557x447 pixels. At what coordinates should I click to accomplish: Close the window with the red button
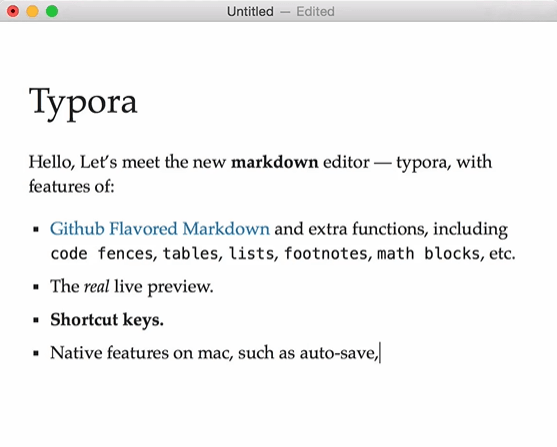[x=13, y=11]
